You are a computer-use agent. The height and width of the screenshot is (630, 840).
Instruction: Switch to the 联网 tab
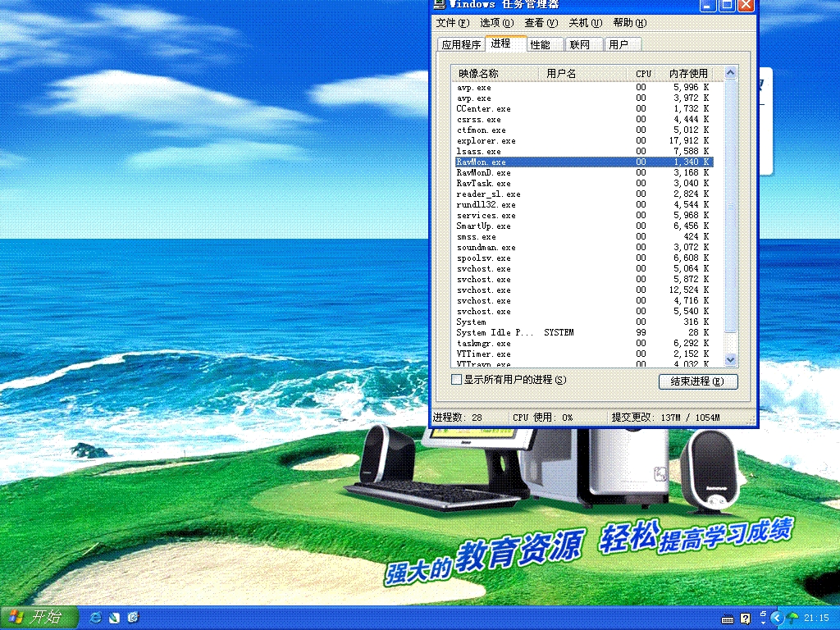pyautogui.click(x=584, y=44)
